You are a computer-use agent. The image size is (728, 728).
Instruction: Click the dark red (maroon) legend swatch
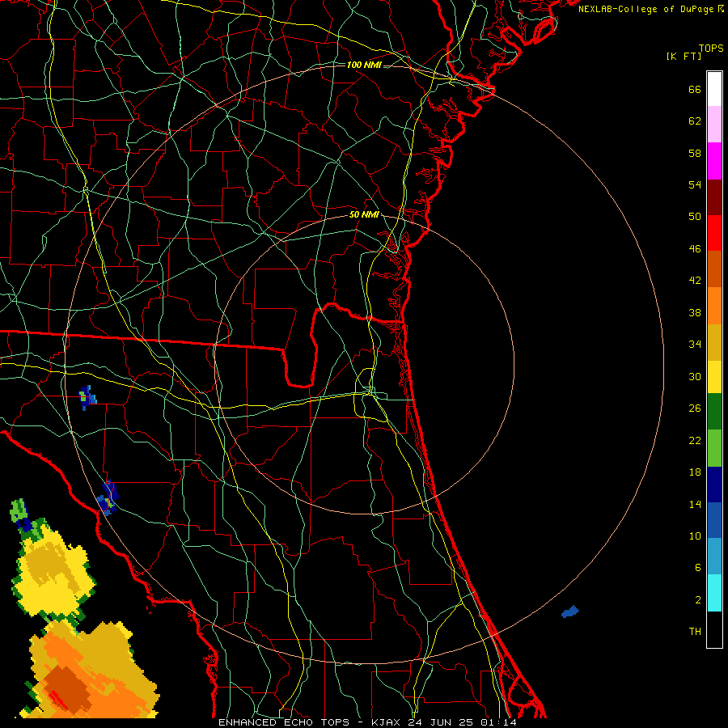[714, 197]
